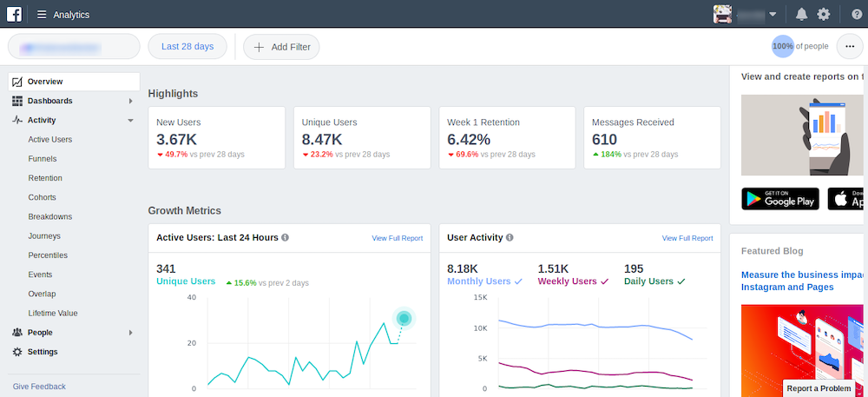This screenshot has width=868, height=397.
Task: Open View Full Report for Active Users
Action: [398, 238]
